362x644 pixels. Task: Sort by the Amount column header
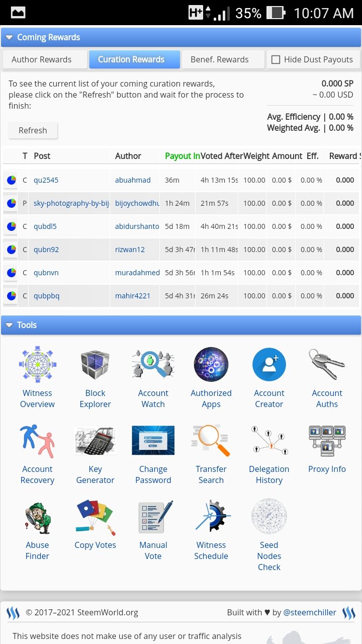287,156
